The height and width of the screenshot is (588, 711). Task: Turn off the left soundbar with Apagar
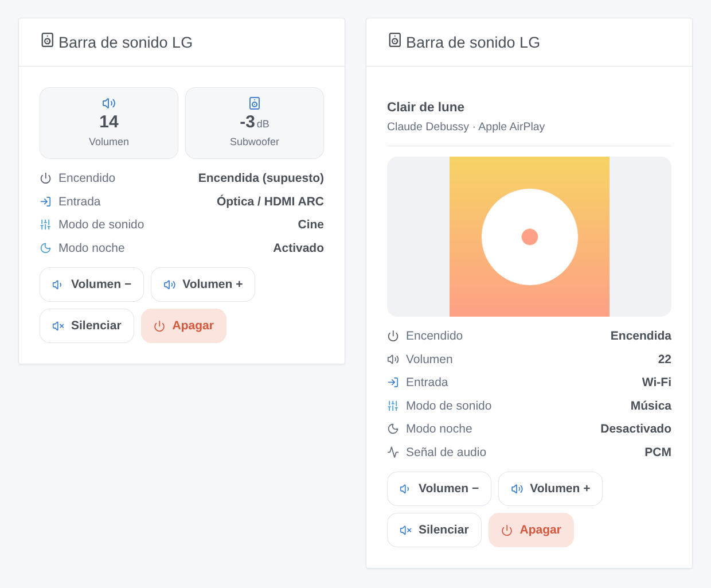pyautogui.click(x=183, y=326)
